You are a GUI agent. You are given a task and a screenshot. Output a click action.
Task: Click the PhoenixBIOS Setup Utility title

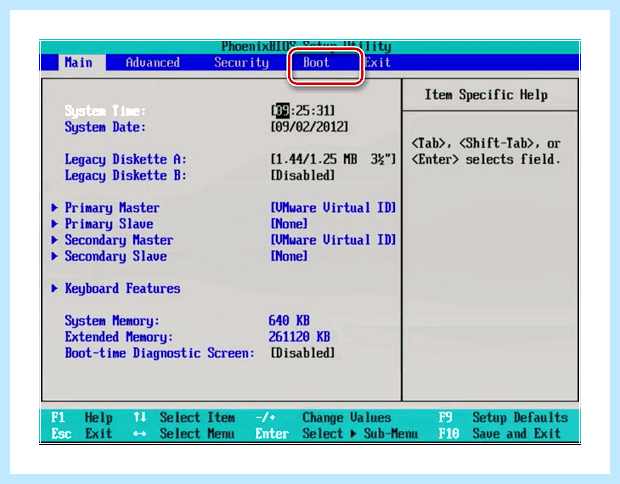coord(306,47)
